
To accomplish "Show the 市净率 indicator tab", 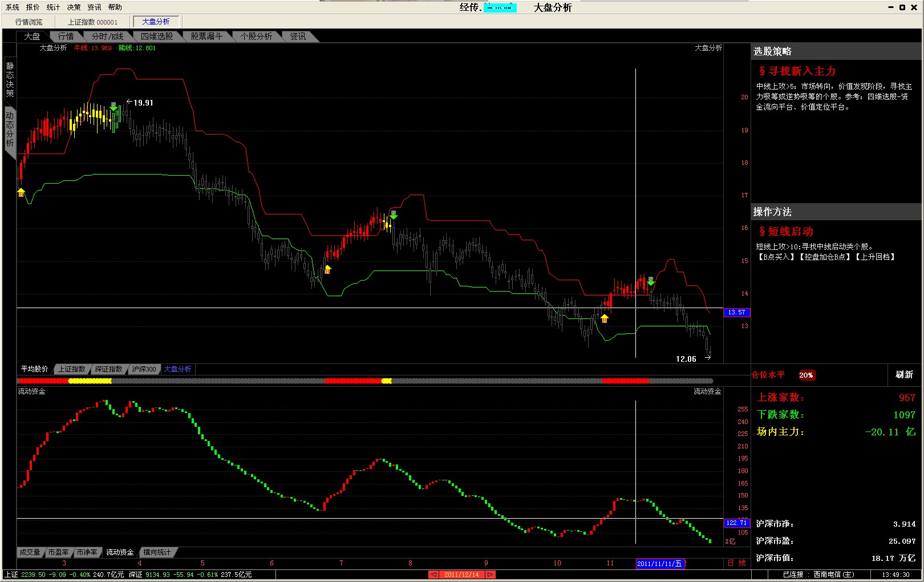I will point(87,552).
